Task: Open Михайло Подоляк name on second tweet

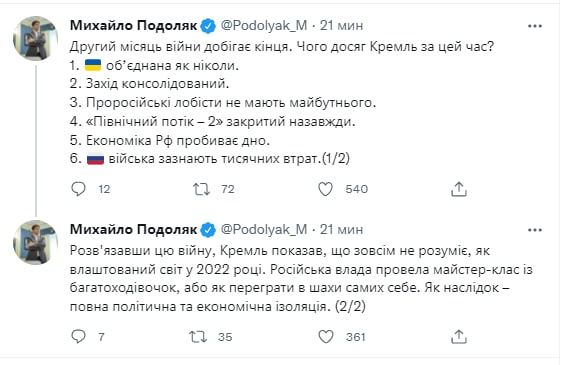Action: point(133,230)
